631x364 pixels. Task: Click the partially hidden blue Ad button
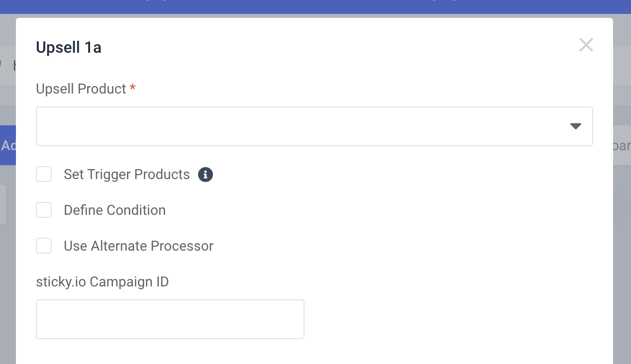pos(7,146)
